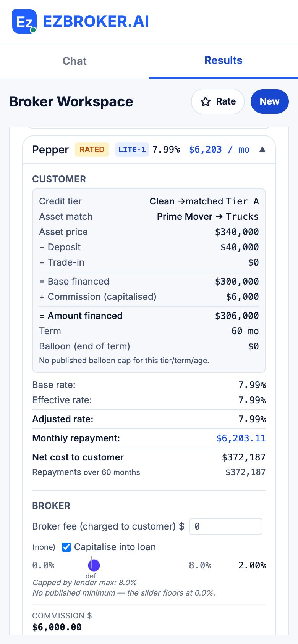Click the Base financed $300,000 value
Screen dimensions: 298x644
(x=237, y=282)
